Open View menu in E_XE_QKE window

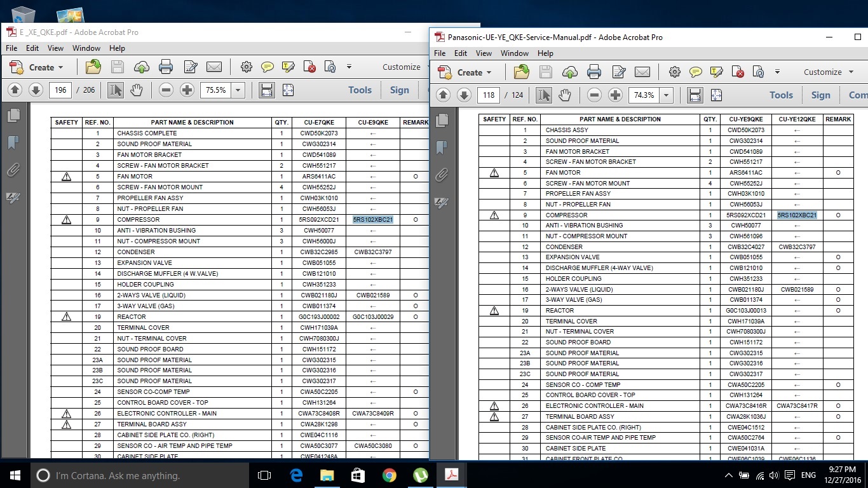[x=55, y=48]
